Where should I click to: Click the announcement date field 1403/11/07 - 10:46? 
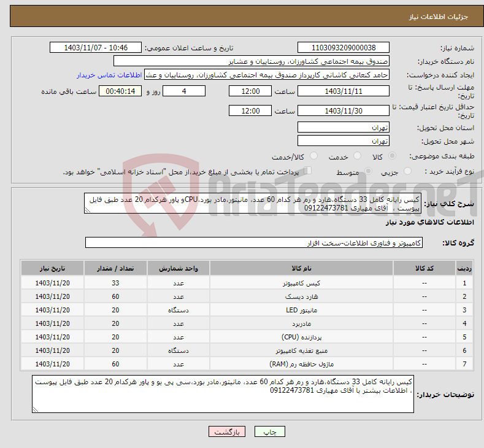pos(95,47)
